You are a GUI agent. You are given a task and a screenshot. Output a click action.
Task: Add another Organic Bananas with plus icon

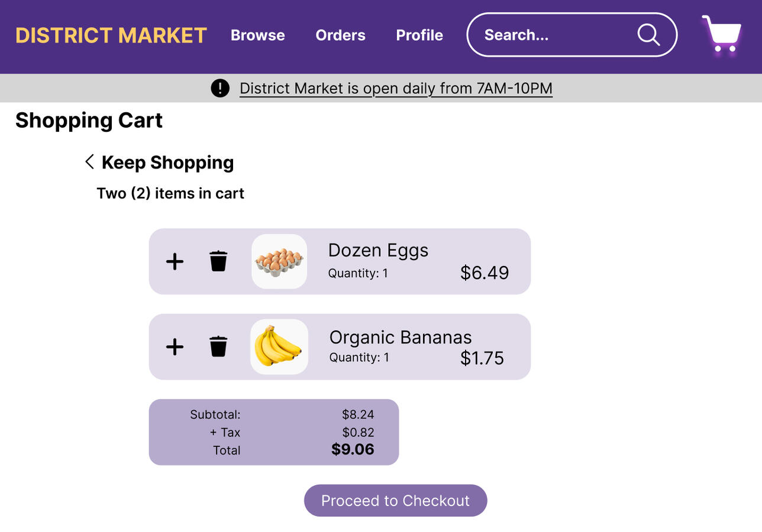tap(175, 347)
